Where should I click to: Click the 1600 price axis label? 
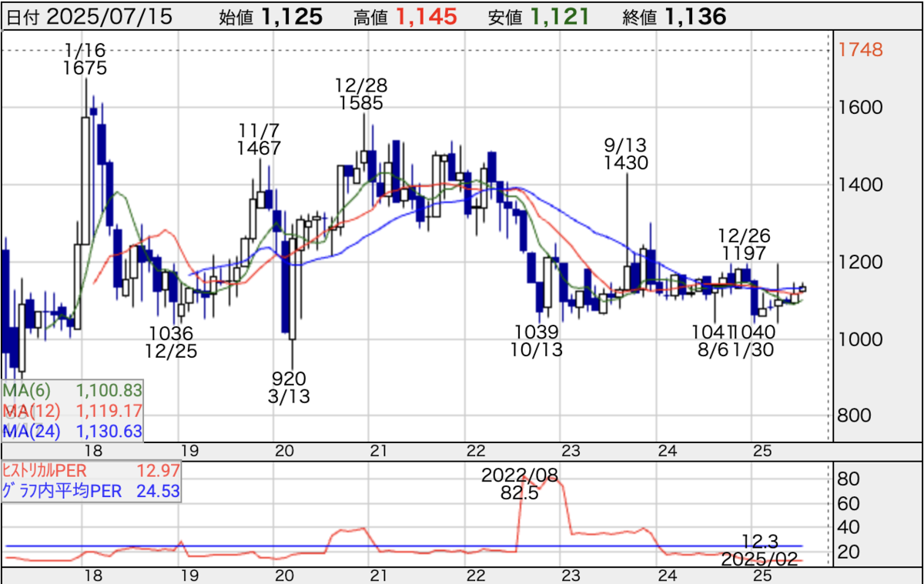[x=860, y=108]
